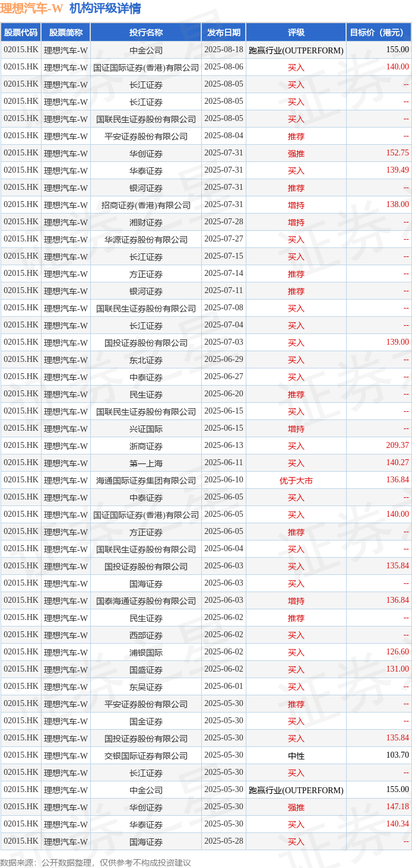The image size is (412, 868).
Task: Click target price 152.75
Action: point(398,153)
